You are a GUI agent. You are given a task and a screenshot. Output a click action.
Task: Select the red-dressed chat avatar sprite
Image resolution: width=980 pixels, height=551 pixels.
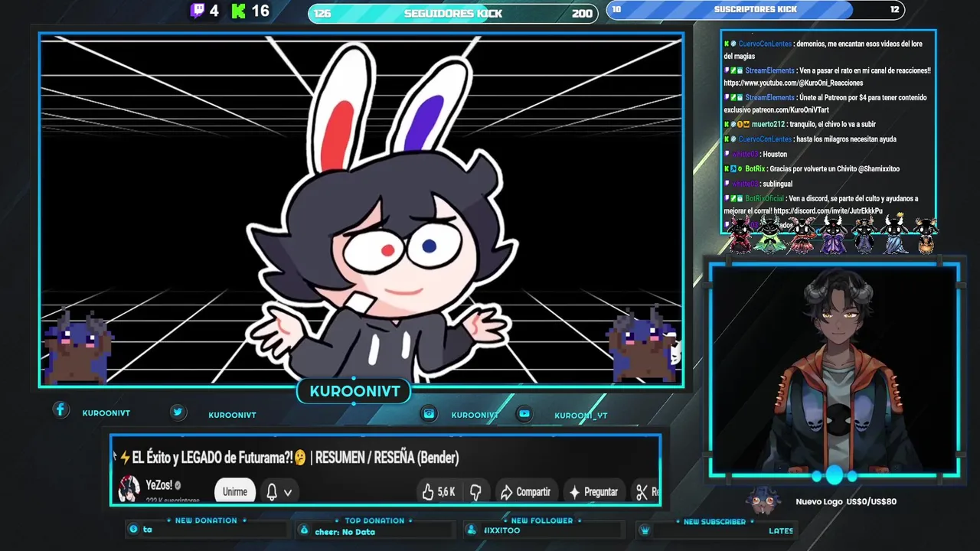point(740,235)
